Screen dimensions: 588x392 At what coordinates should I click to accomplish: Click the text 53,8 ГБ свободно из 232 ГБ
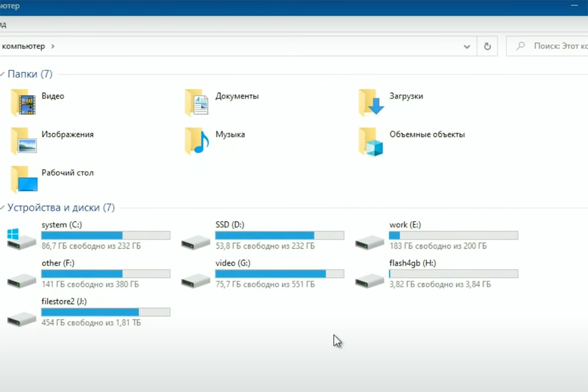(265, 246)
